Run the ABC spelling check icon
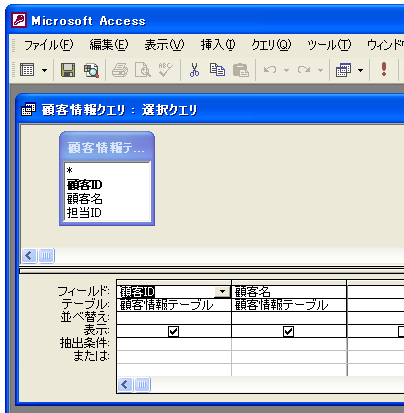404x413 pixels. tap(165, 70)
